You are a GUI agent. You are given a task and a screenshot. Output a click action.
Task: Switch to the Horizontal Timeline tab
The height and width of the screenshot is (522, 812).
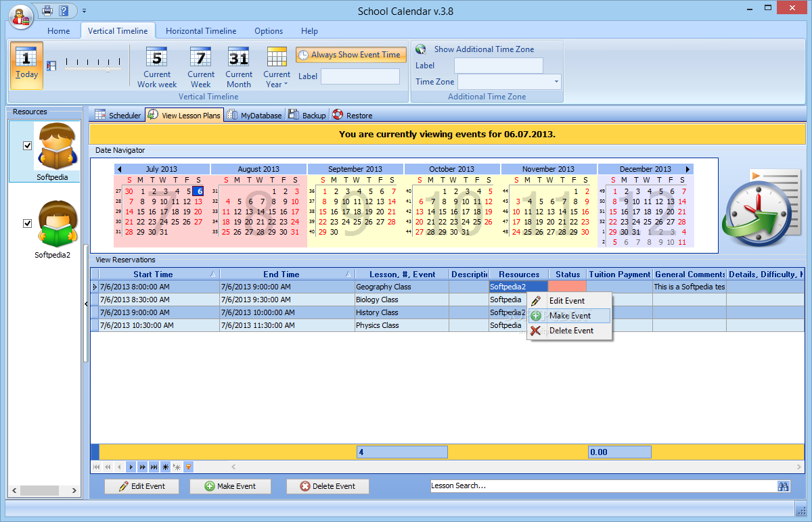(x=201, y=31)
